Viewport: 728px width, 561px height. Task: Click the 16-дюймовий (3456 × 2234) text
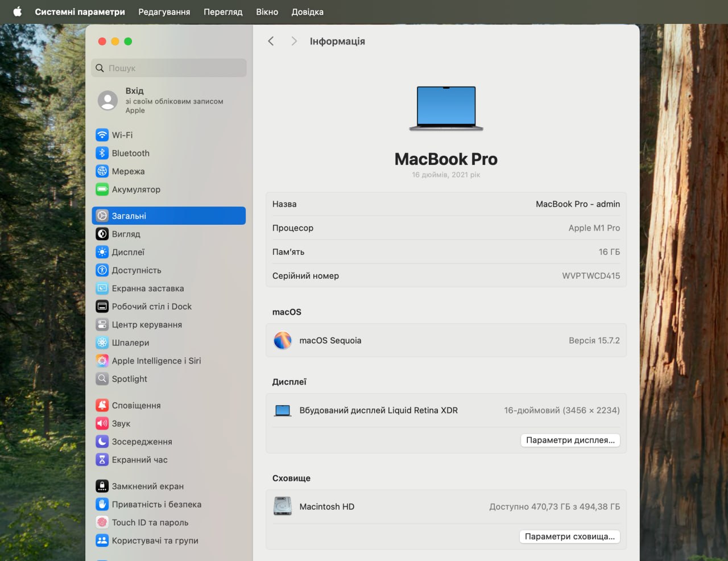pyautogui.click(x=562, y=410)
